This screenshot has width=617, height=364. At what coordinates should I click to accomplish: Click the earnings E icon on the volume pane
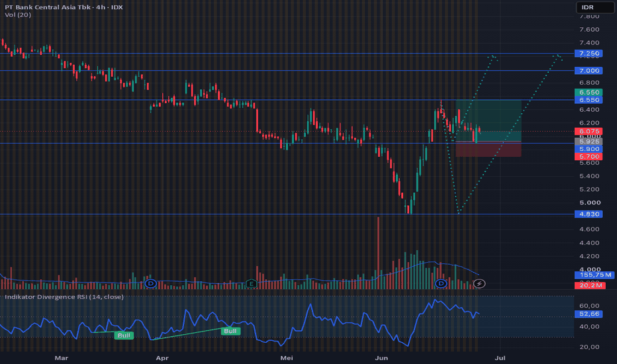pos(251,283)
